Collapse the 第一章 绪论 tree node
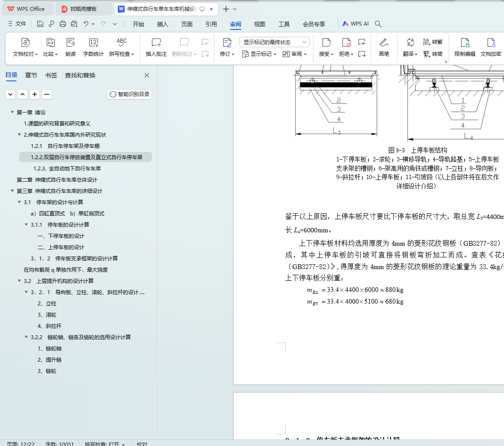The width and height of the screenshot is (504, 446). pos(12,112)
